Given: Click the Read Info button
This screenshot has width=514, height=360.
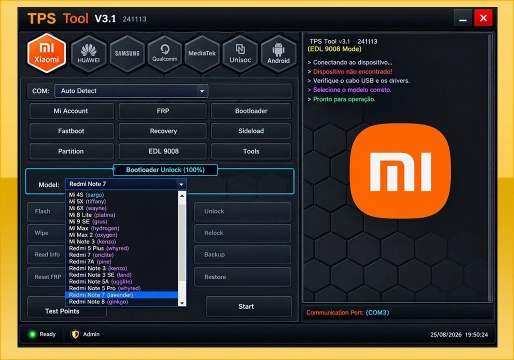Looking at the screenshot, I should [46, 255].
